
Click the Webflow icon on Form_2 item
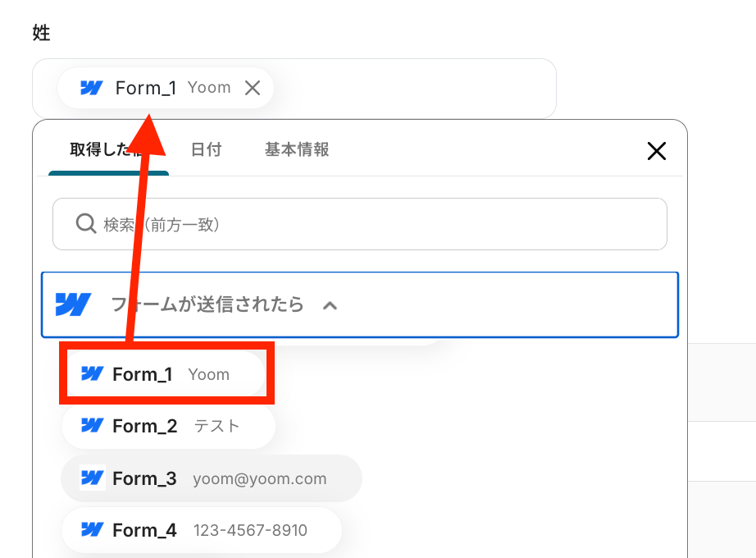tap(92, 426)
